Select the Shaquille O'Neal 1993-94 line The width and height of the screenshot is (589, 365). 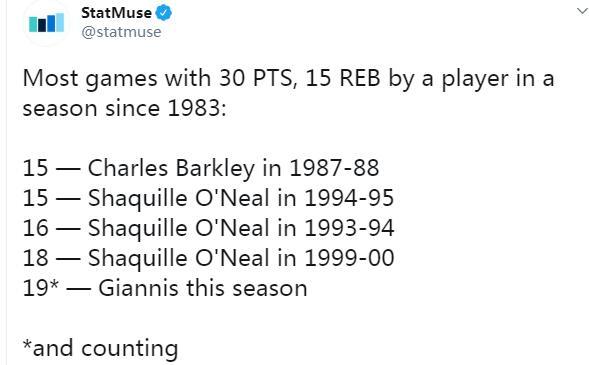[x=208, y=228]
